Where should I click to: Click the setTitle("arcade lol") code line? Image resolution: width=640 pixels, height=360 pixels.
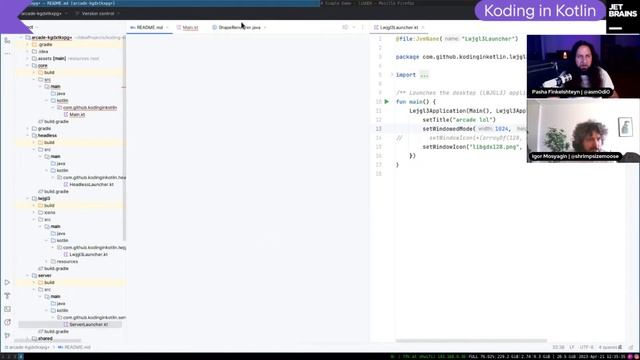point(459,120)
